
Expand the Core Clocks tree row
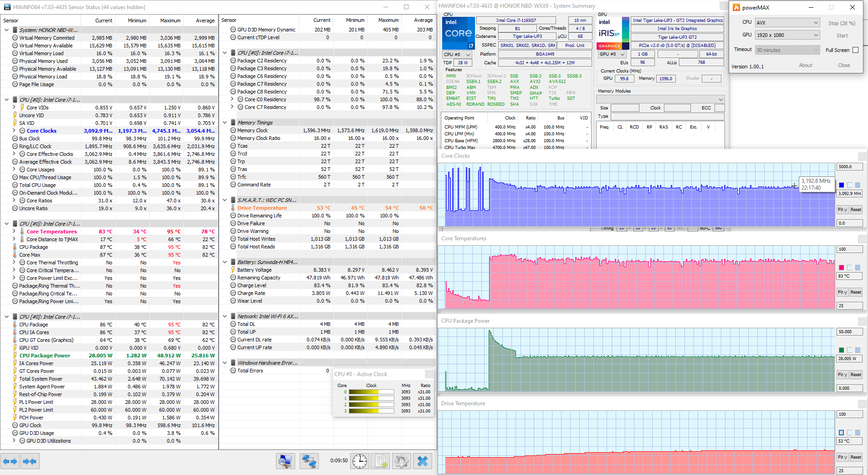pos(14,131)
